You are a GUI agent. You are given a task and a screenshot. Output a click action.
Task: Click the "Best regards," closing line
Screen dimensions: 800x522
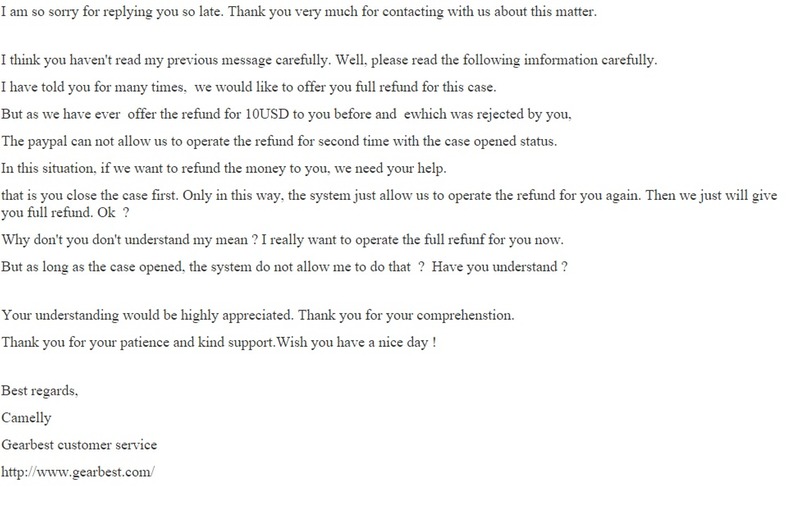(x=40, y=392)
